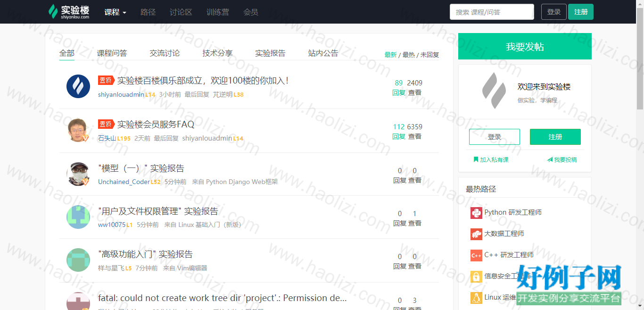Image resolution: width=644 pixels, height=310 pixels.
Task: Open 样与星飞's username link
Action: [111, 268]
